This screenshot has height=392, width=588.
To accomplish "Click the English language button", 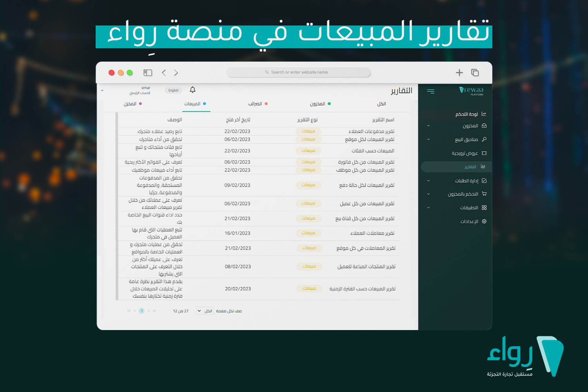I will point(173,90).
